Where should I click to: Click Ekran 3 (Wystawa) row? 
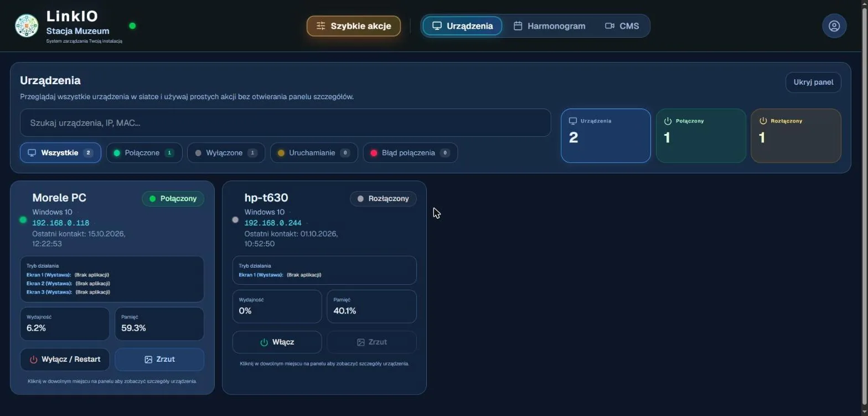coord(68,292)
